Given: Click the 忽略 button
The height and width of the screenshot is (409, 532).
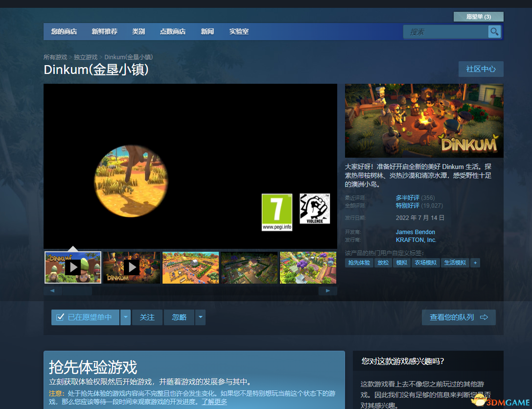Looking at the screenshot, I should click(x=179, y=317).
